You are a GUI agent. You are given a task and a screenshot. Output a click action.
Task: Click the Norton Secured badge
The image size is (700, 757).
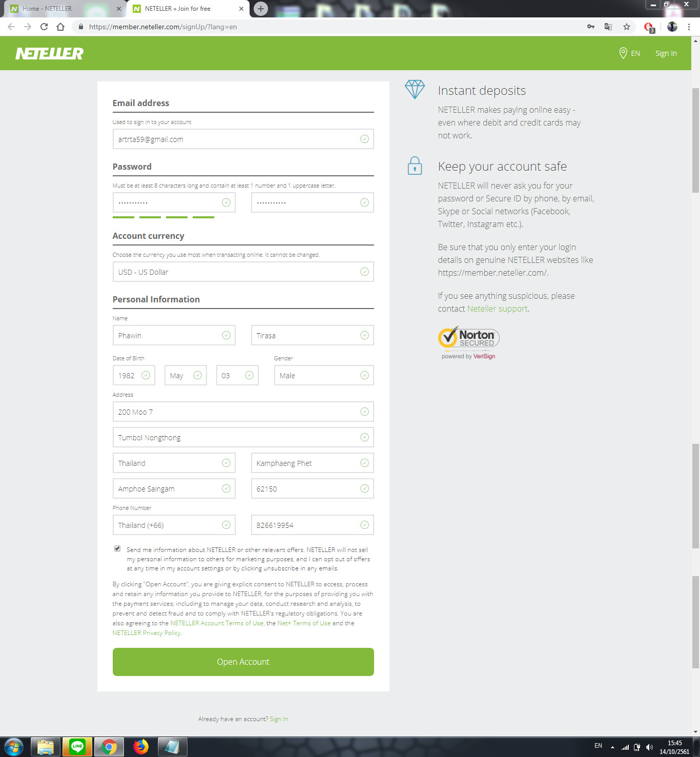pyautogui.click(x=469, y=343)
